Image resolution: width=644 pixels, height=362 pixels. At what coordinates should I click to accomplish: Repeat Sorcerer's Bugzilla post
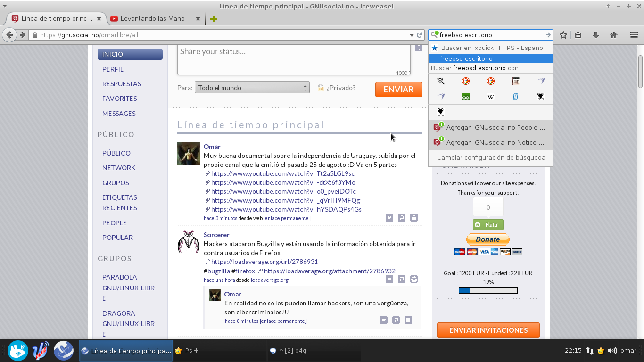point(401,279)
